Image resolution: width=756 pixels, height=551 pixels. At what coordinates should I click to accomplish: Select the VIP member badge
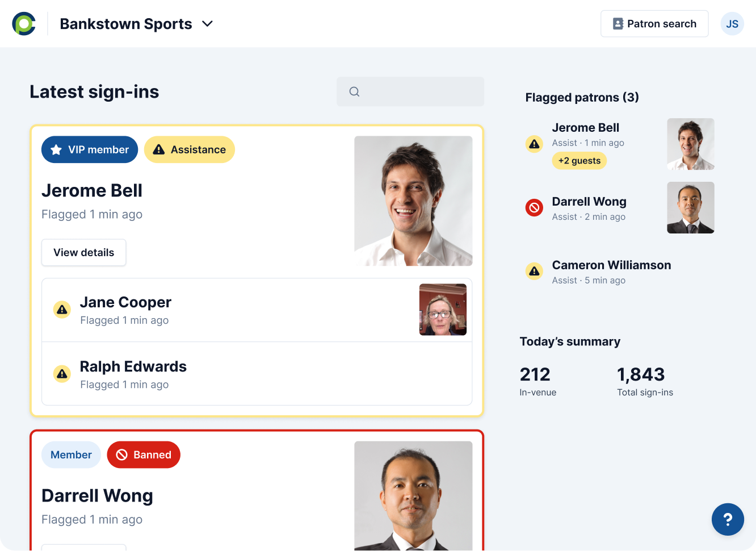(x=90, y=149)
